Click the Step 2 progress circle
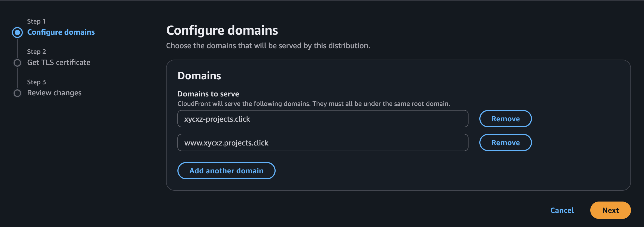644x227 pixels. pyautogui.click(x=17, y=62)
